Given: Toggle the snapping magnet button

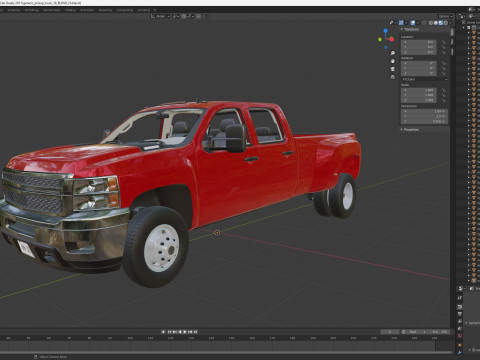Looking at the screenshot, I should (184, 16).
